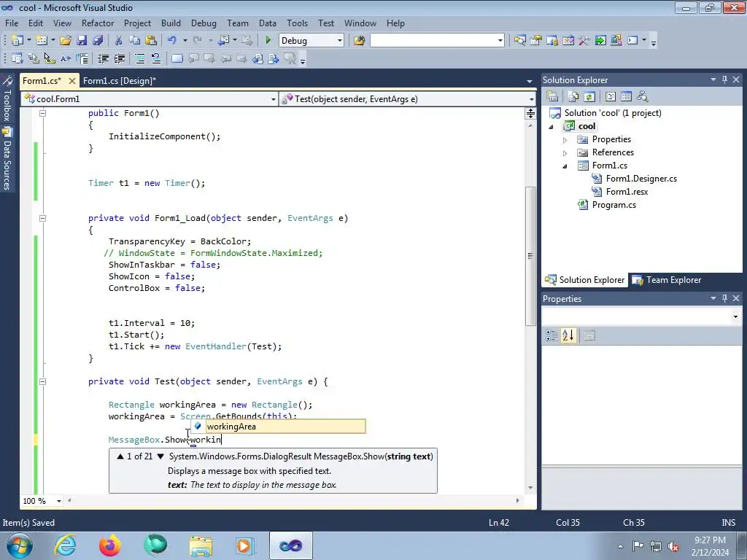Click View Class Diagram icon in Solution Explorer
The width and height of the screenshot is (747, 560).
[643, 97]
